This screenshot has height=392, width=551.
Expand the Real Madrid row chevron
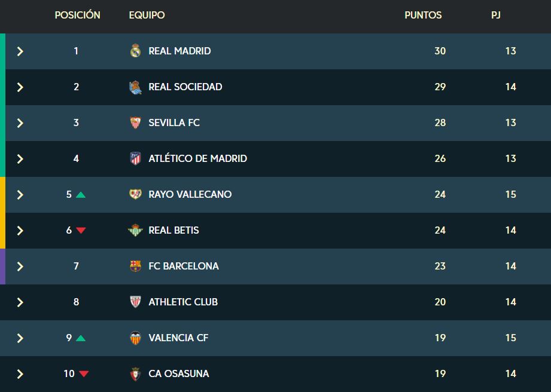pos(20,51)
